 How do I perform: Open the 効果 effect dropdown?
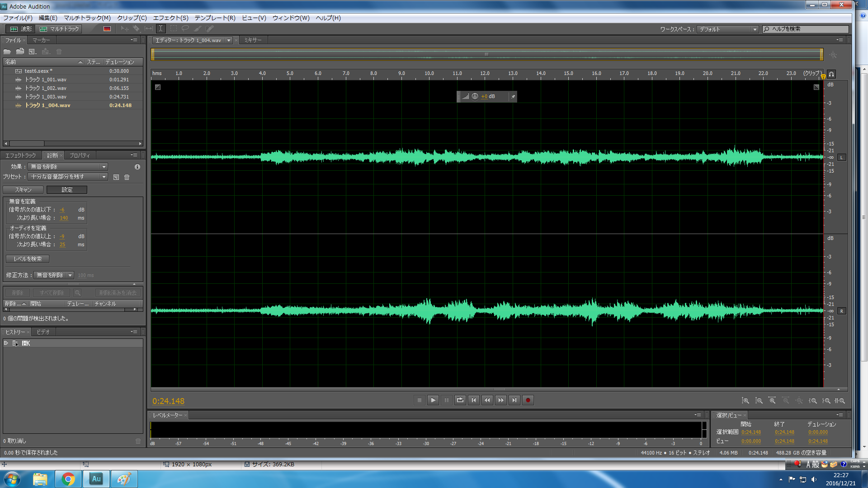(x=68, y=167)
